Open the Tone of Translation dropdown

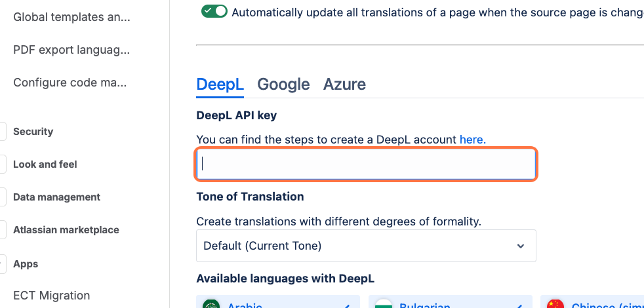click(366, 246)
